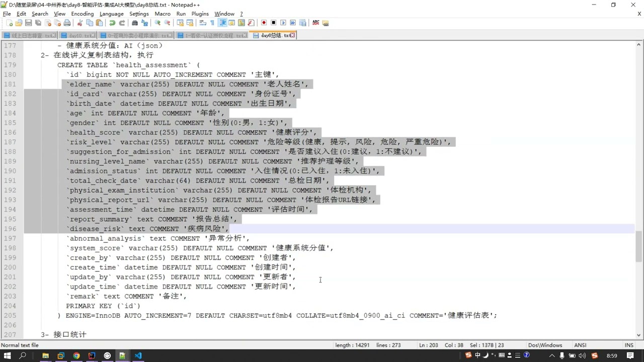Click the New file toolbar icon

[x=9, y=23]
